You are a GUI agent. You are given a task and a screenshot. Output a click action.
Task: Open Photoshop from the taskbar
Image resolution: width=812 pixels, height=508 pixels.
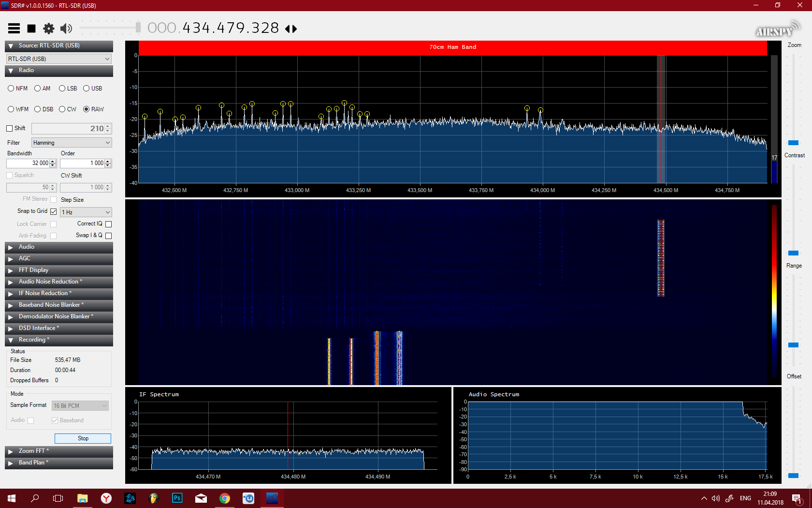coord(177,498)
